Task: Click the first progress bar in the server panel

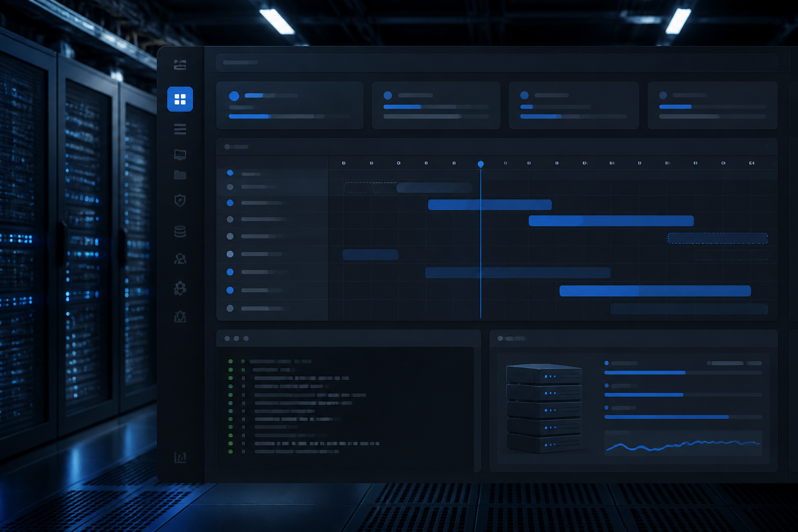Action: click(x=683, y=373)
